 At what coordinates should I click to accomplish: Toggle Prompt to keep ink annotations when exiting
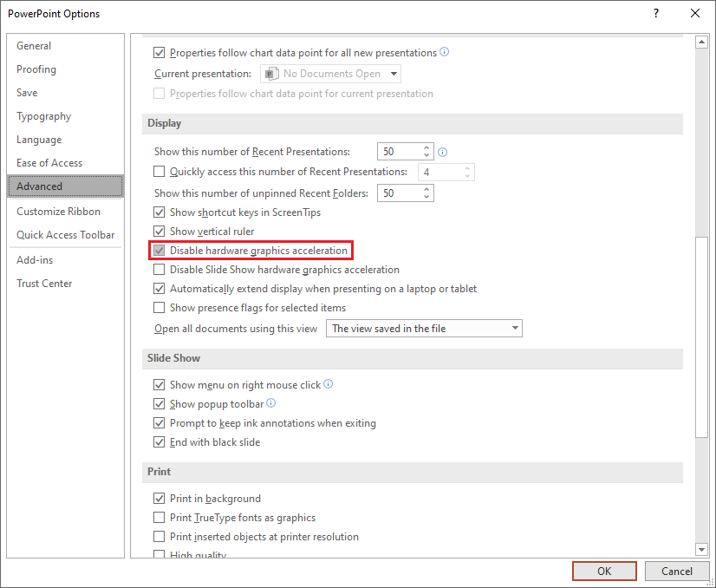tap(159, 423)
